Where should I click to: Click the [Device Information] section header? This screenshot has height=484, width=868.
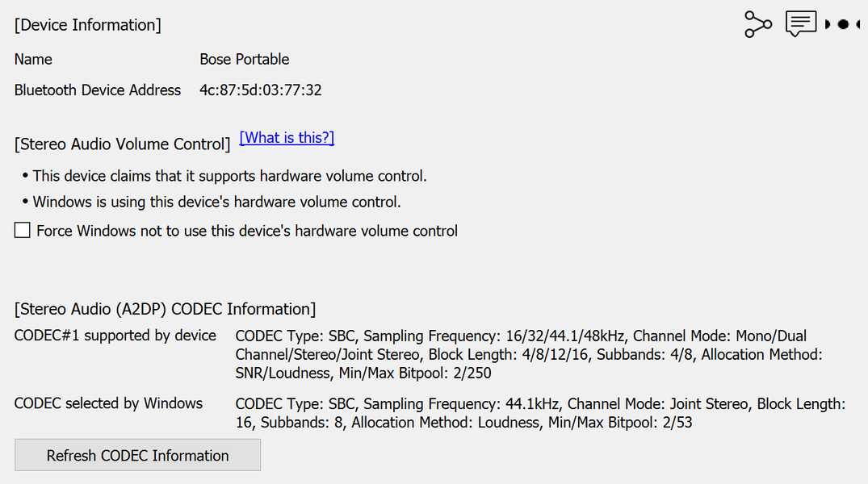pos(88,25)
